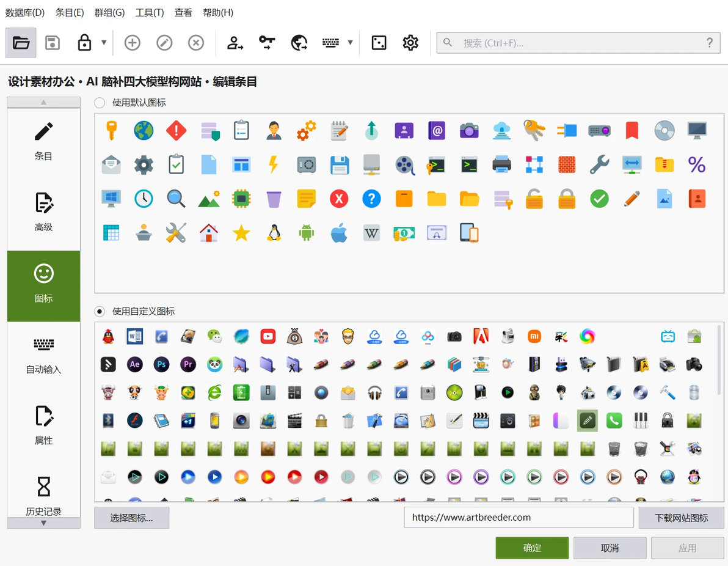Image resolution: width=728 pixels, height=566 pixels.
Task: Pick the yellow lightning bolt icon
Action: point(274,165)
